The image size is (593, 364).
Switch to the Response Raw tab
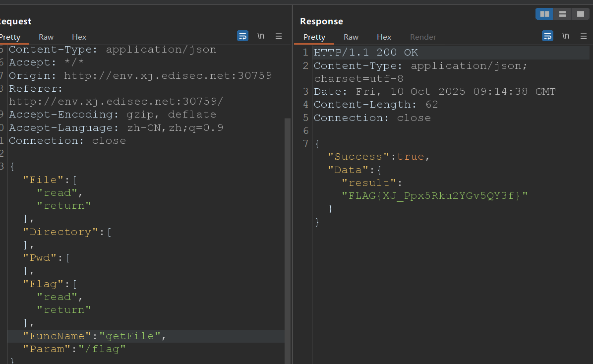coord(351,37)
